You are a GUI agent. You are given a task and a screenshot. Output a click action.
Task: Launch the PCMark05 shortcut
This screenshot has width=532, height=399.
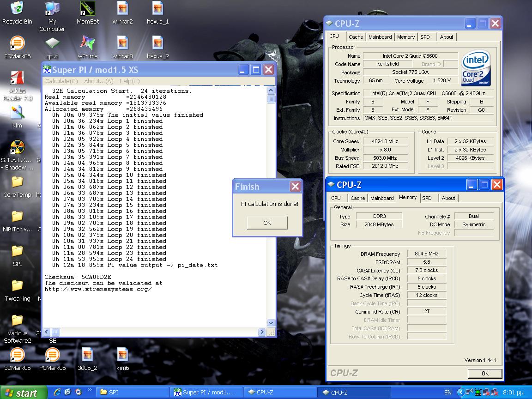click(52, 359)
